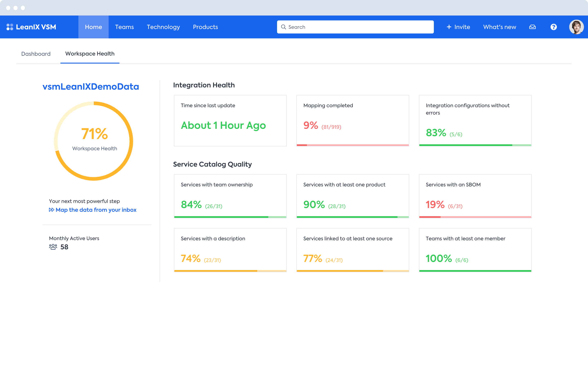This screenshot has height=383, width=588.
Task: Click the '19%' SBOM value
Action: [435, 205]
